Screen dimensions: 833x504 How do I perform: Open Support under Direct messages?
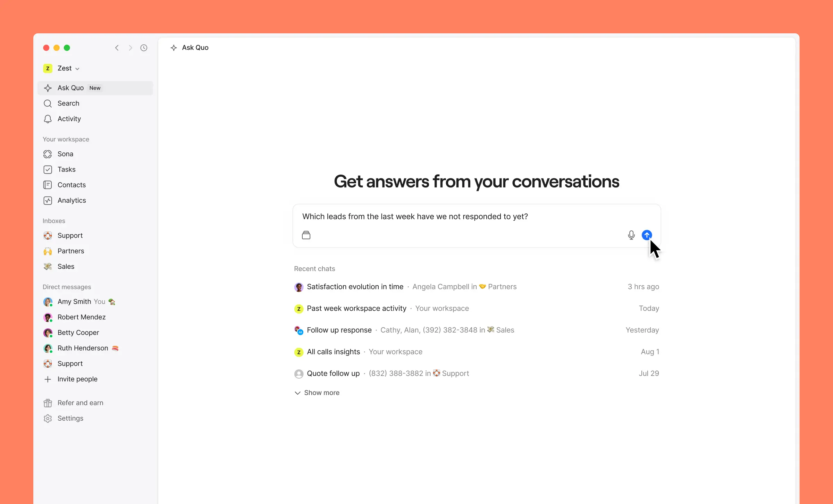[95, 363]
